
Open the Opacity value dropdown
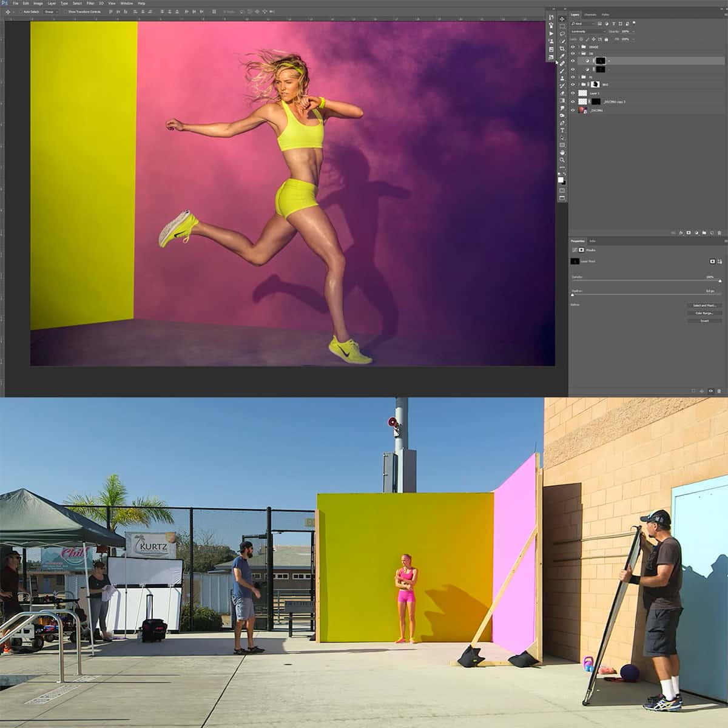click(633, 32)
